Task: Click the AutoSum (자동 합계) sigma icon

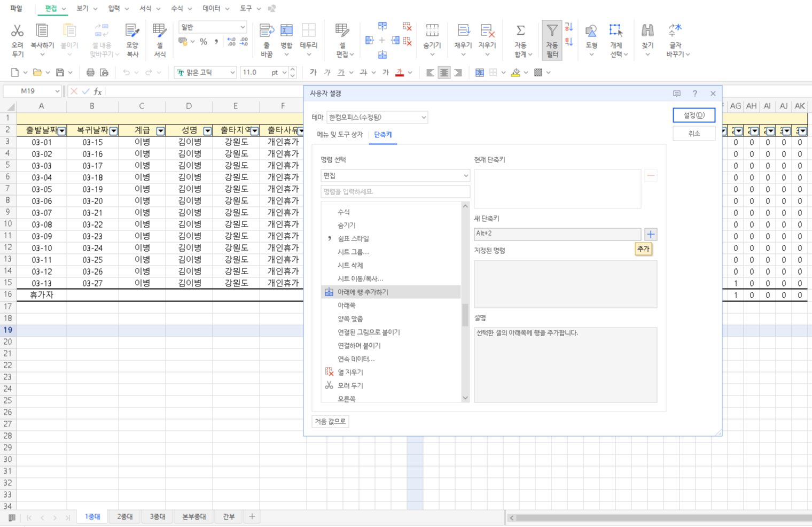Action: pos(520,31)
